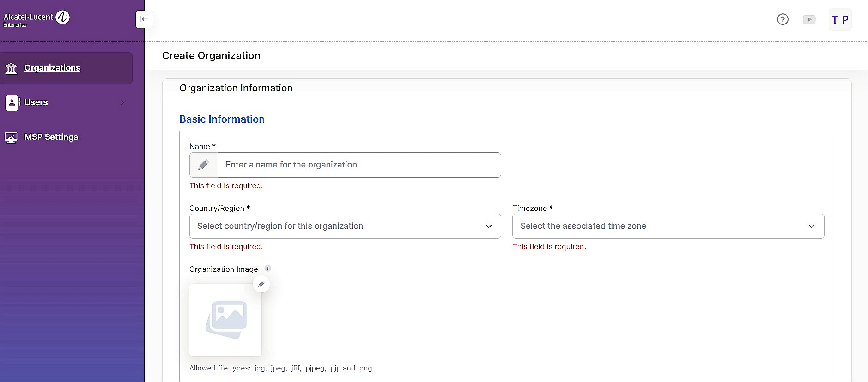Open the video tutorial play icon
Screen dimensions: 868x382
[809, 19]
